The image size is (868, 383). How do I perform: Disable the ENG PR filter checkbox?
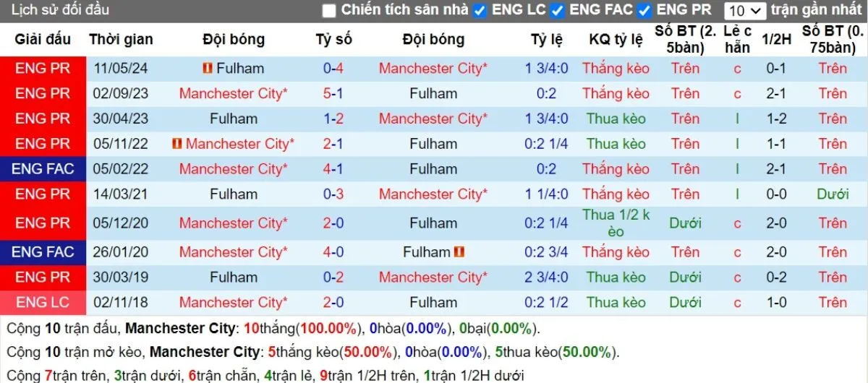pyautogui.click(x=645, y=11)
